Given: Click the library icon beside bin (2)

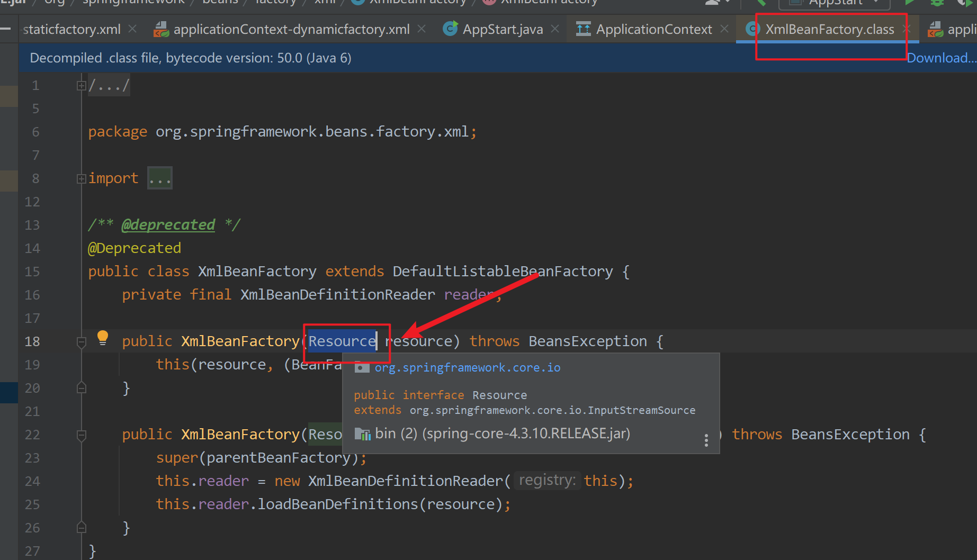Looking at the screenshot, I should (362, 434).
